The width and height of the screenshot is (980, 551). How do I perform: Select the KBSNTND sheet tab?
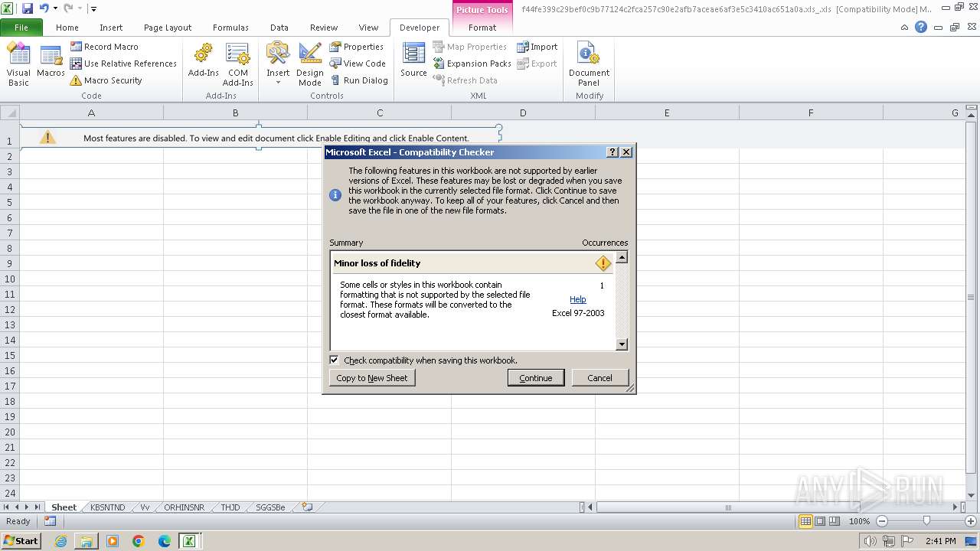[x=107, y=507]
